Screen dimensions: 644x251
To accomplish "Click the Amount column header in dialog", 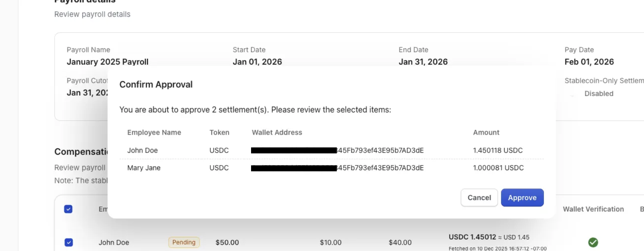I will [486, 132].
